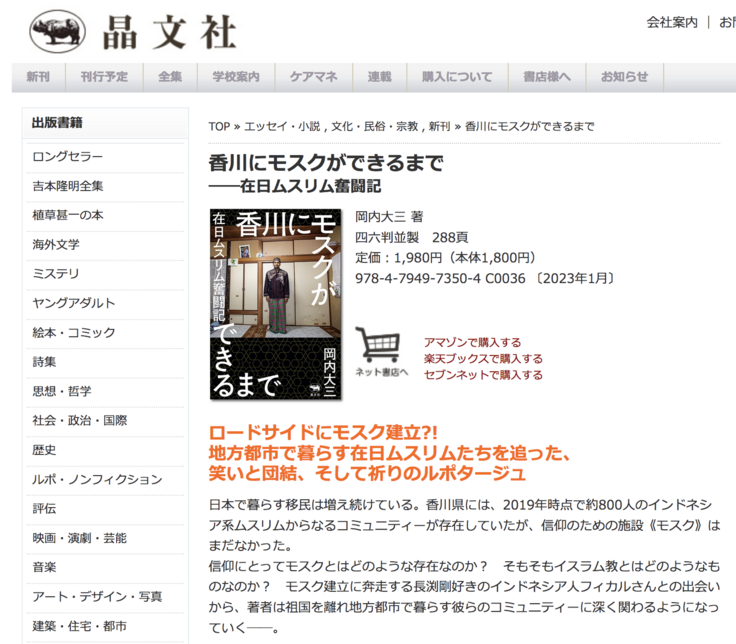736x644 pixels.
Task: Go to the 全集 navigation tab
Action: coord(170,77)
